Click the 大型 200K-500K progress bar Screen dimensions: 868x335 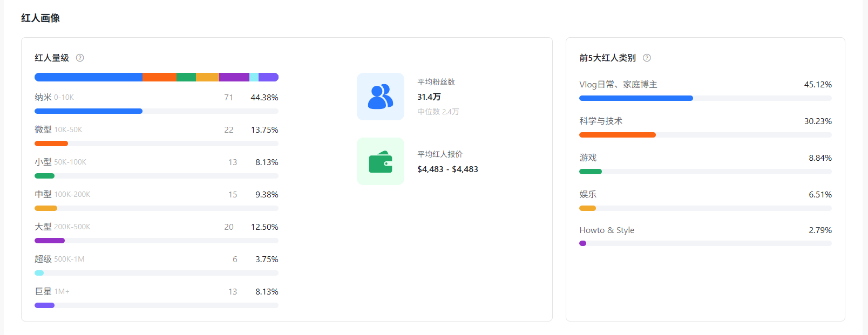point(157,241)
